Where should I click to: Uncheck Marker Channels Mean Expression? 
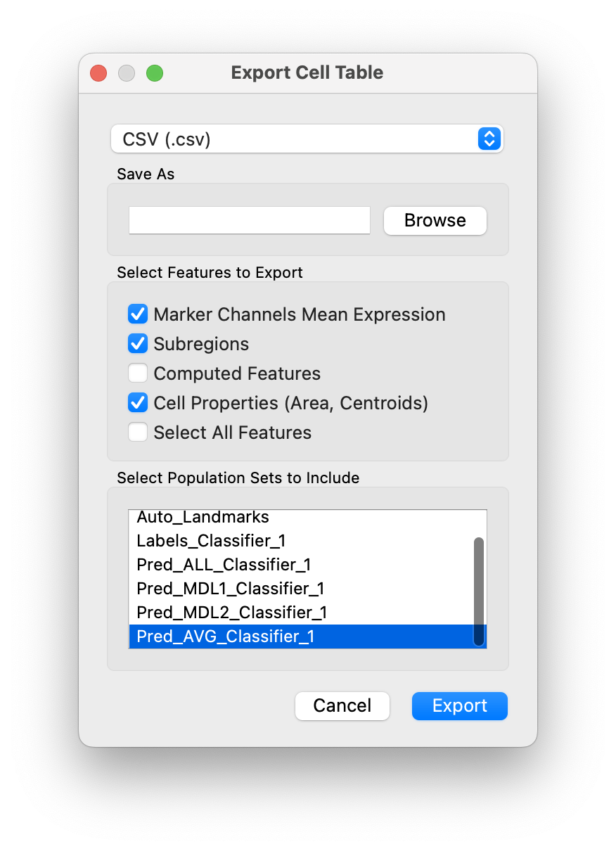point(138,314)
